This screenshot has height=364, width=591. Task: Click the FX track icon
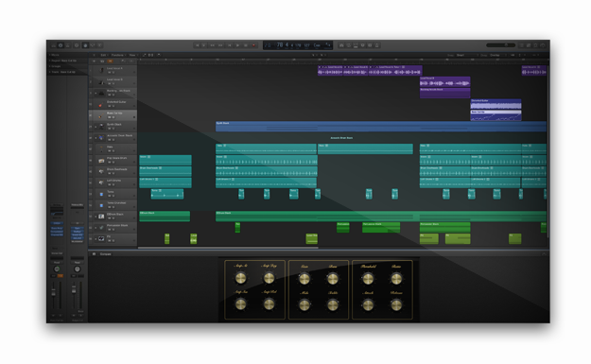tap(101, 238)
